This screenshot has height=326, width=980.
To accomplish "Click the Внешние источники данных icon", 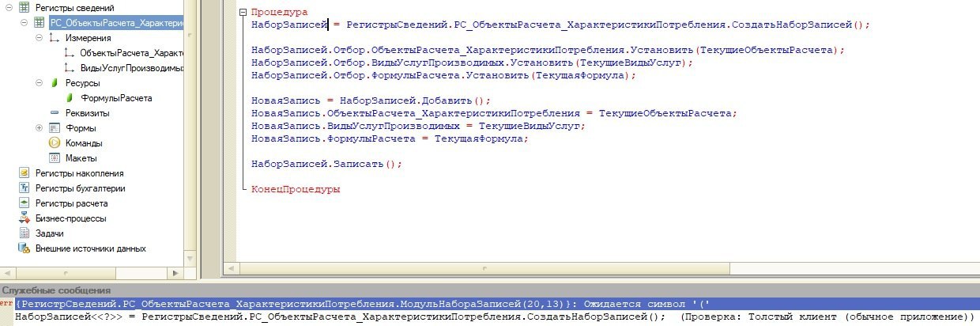I will 24,248.
